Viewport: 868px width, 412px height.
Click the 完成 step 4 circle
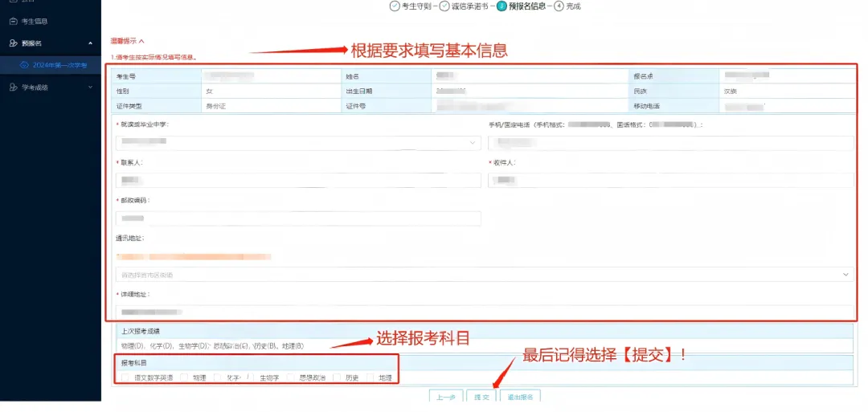tap(559, 6)
